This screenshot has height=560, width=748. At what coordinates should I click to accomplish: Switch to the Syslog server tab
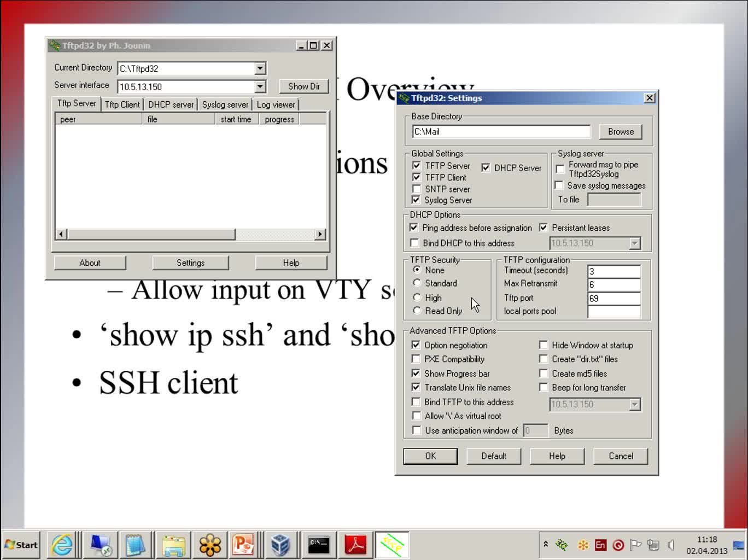click(x=225, y=104)
